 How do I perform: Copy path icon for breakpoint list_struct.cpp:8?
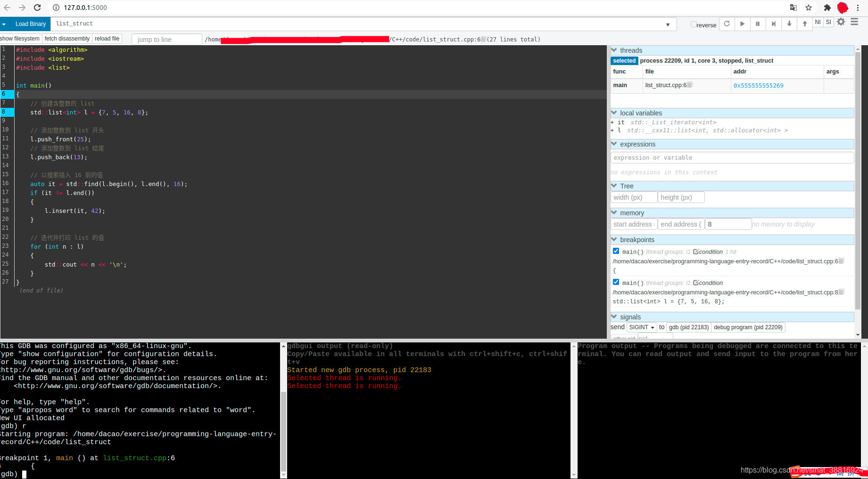(842, 292)
